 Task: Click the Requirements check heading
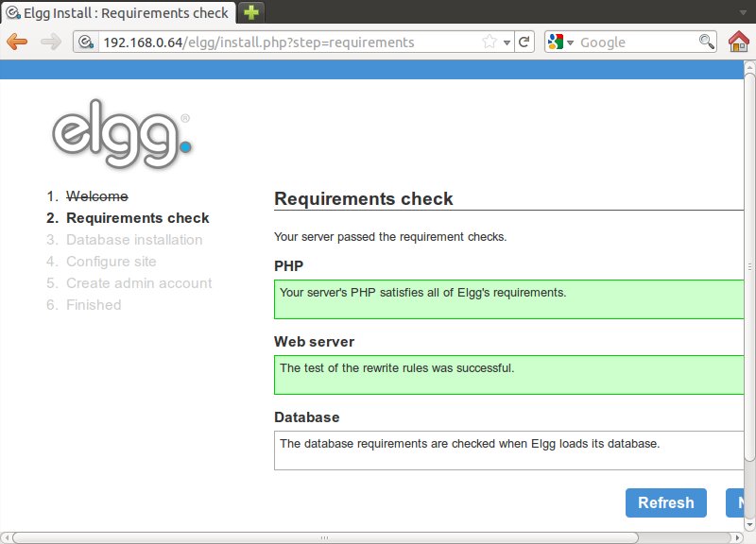364,198
